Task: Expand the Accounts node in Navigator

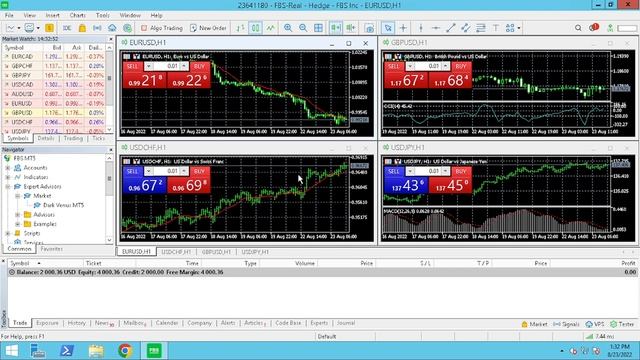Action: pos(8,168)
